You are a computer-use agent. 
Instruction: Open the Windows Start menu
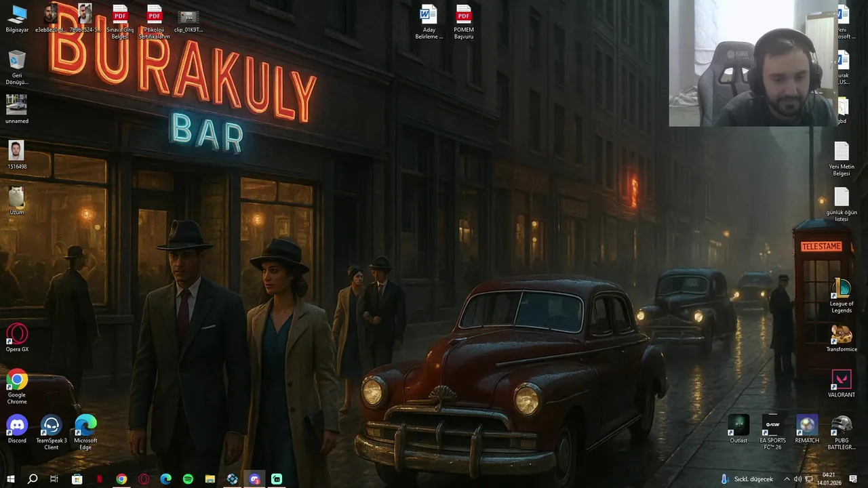pos(11,479)
